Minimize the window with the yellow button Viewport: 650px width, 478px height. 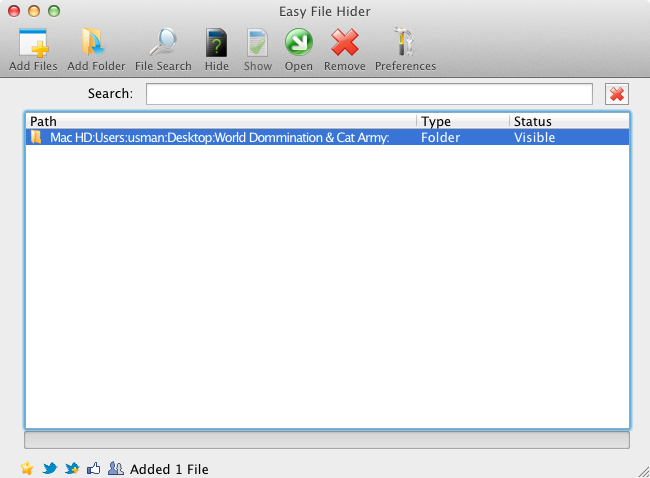tap(34, 11)
